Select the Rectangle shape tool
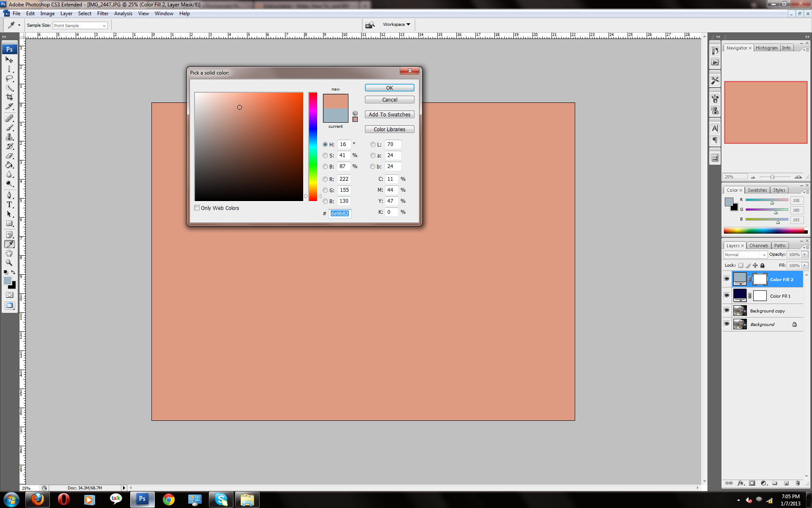This screenshot has height=508, width=812. click(x=9, y=223)
